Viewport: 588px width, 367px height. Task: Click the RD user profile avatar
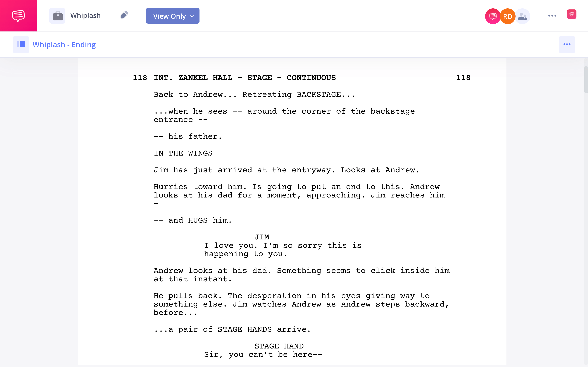click(507, 16)
